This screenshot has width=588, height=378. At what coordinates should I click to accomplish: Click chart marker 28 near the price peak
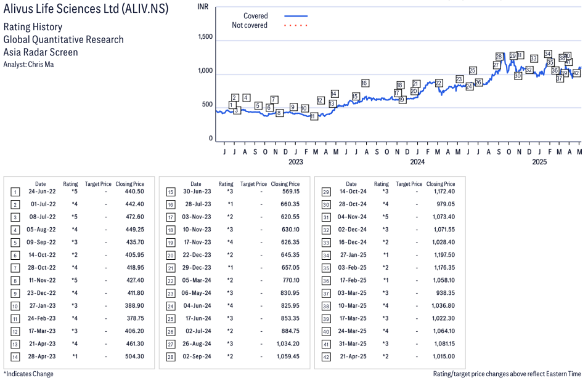coord(499,57)
